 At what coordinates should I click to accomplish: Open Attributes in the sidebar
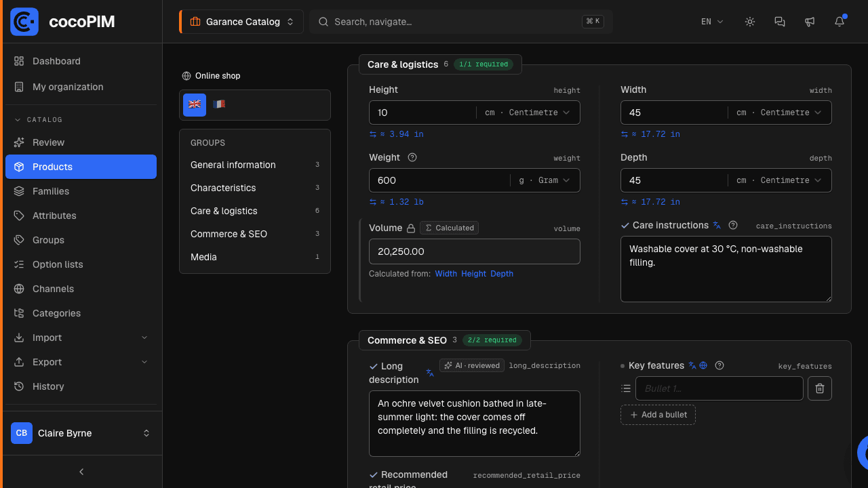(81, 216)
